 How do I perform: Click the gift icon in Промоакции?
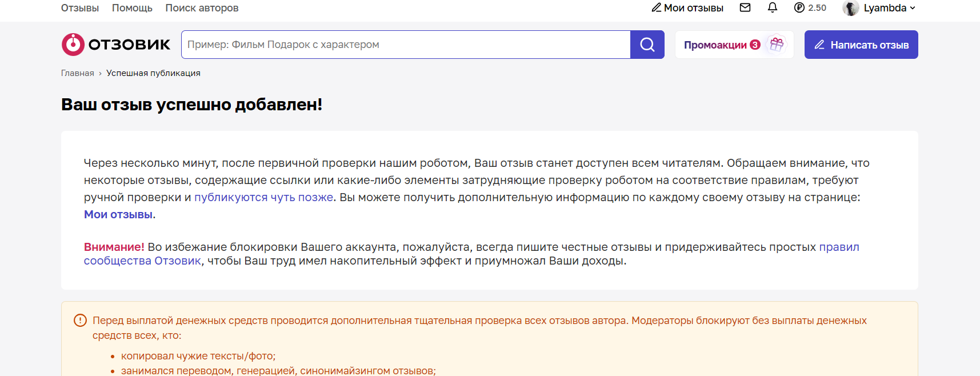pyautogui.click(x=776, y=44)
